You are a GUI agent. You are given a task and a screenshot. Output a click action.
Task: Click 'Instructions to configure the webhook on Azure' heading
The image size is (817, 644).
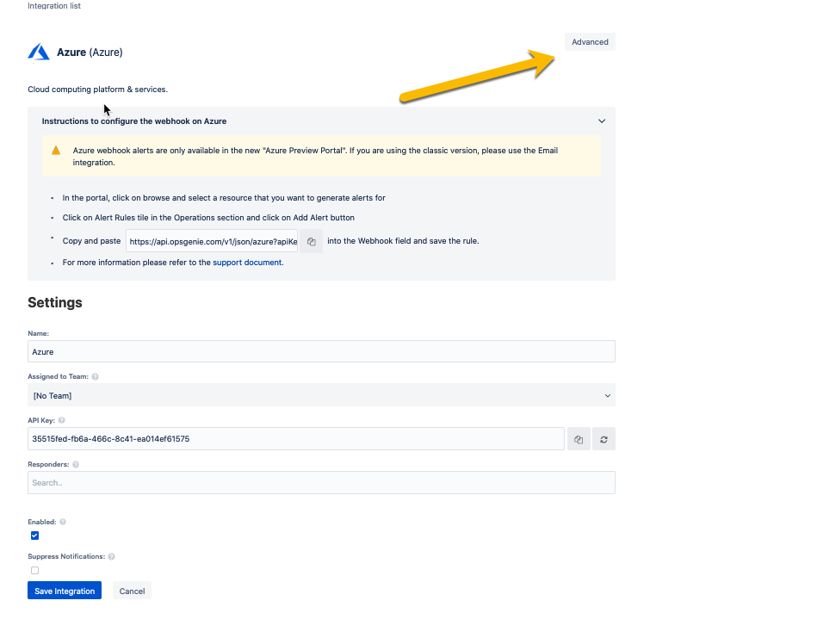pos(134,121)
